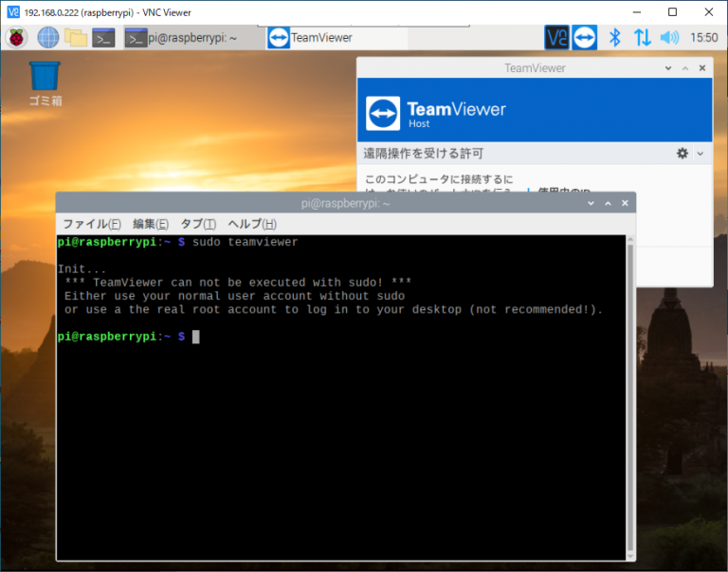Click terminal scrollbar down arrow
The image size is (728, 572).
[x=630, y=556]
